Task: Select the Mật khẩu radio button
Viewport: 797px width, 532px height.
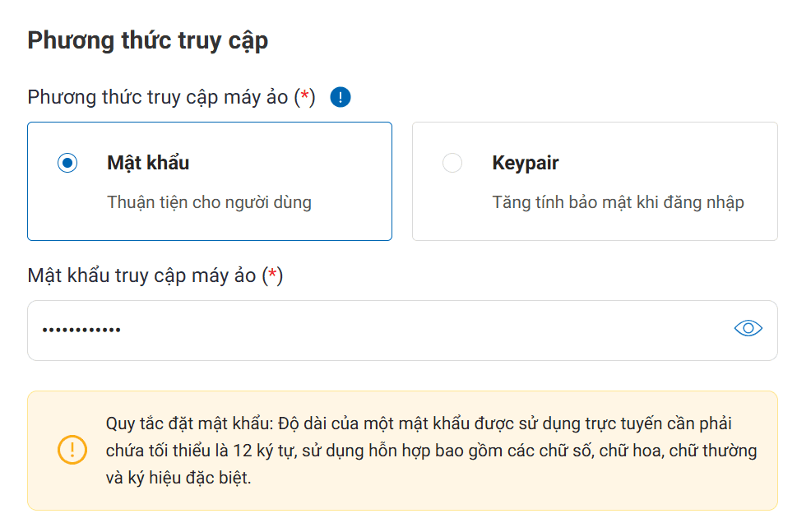Action: click(x=67, y=163)
